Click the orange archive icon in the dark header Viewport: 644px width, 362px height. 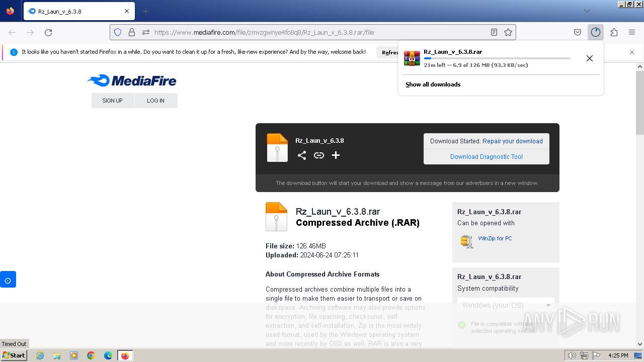(x=277, y=148)
